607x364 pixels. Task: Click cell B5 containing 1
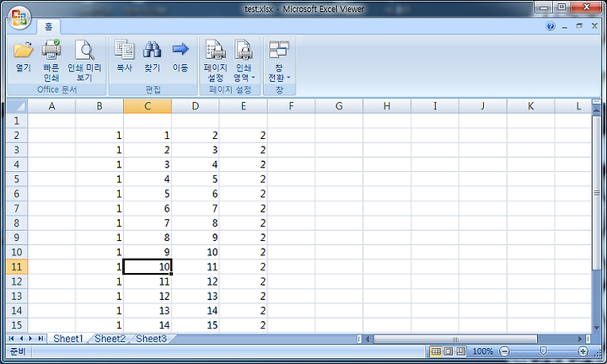pos(99,179)
